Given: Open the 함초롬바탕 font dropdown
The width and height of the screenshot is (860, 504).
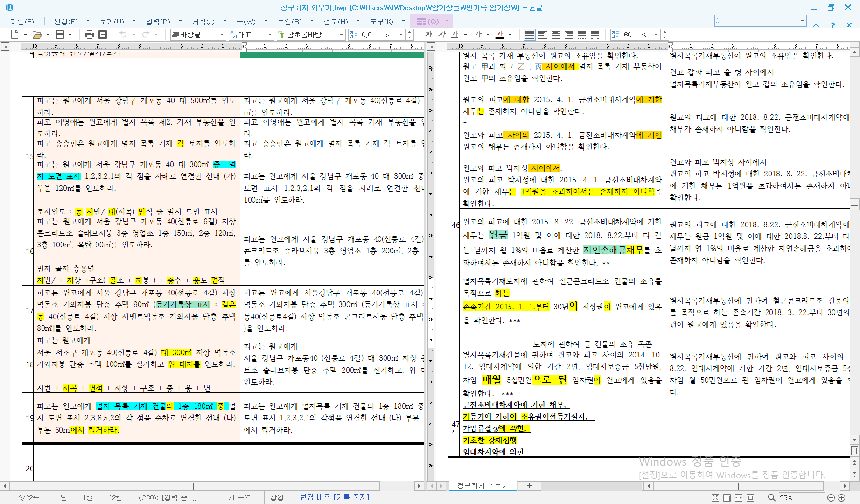Looking at the screenshot, I should click(341, 35).
